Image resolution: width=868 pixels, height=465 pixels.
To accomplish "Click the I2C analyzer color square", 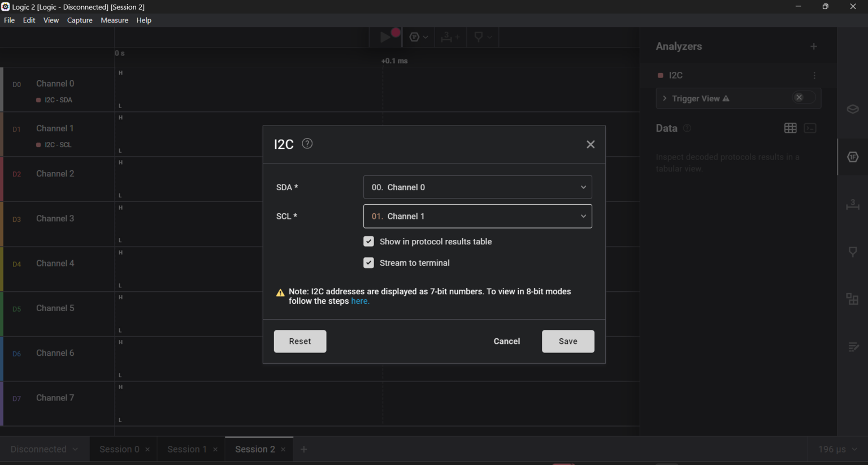I will (x=661, y=75).
